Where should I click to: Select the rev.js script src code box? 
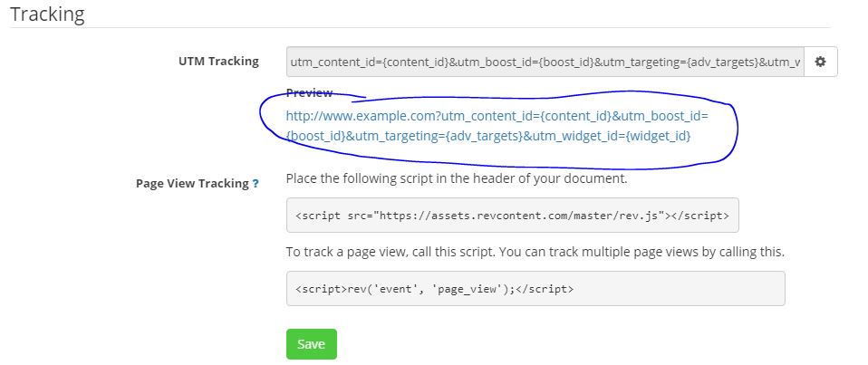point(513,216)
